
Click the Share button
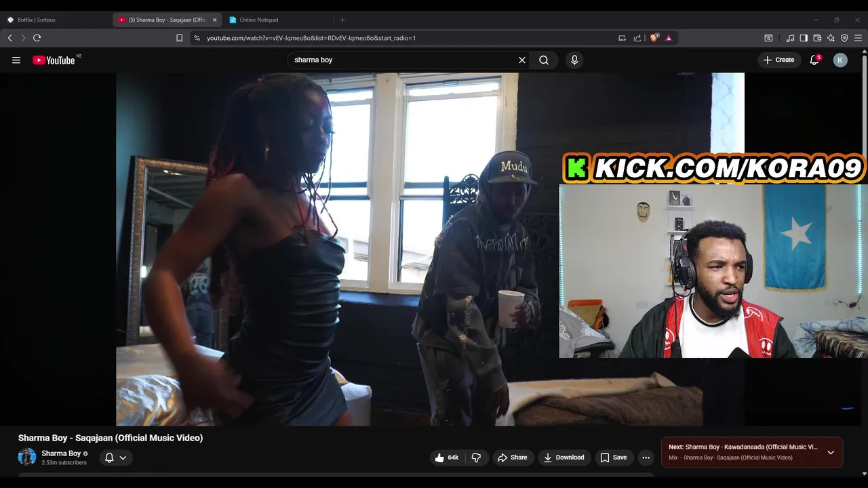(512, 457)
